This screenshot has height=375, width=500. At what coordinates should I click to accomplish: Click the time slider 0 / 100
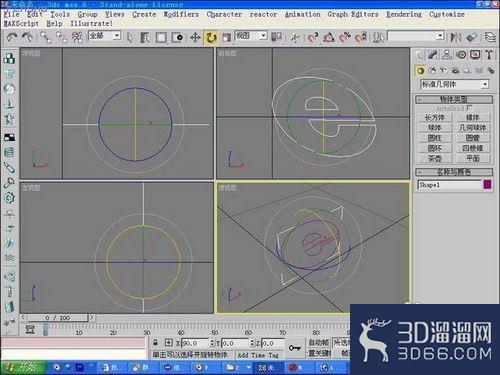57,318
